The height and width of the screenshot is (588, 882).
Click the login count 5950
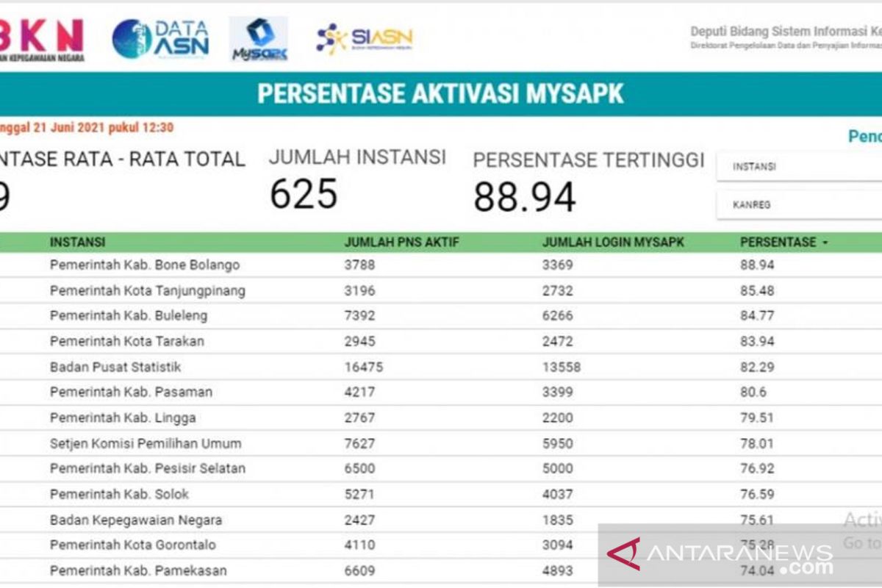tap(557, 443)
